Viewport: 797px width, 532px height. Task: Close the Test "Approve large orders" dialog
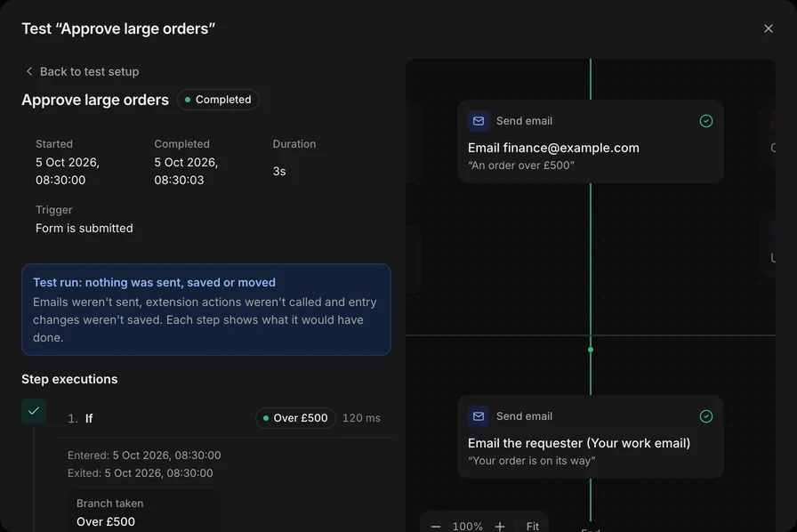pos(768,29)
